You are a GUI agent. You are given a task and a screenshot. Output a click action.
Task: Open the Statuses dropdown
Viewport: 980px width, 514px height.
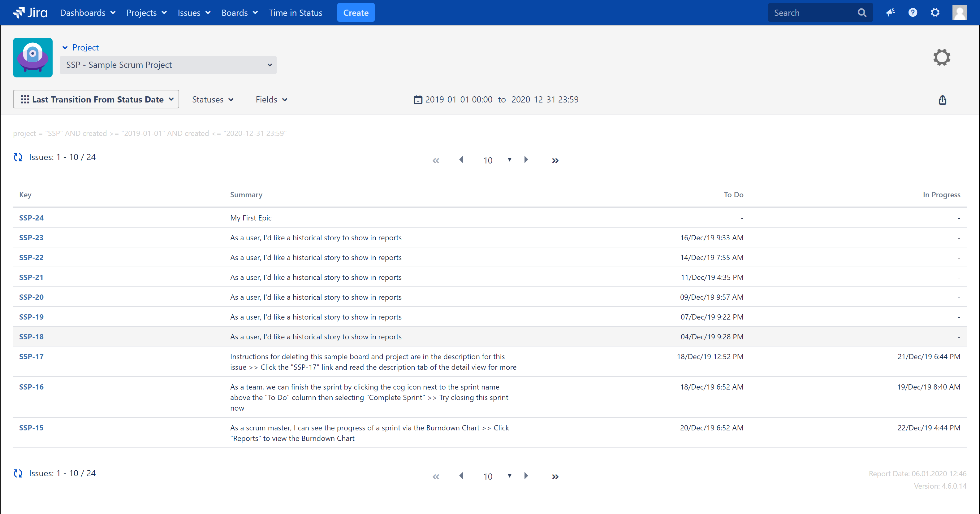(212, 100)
